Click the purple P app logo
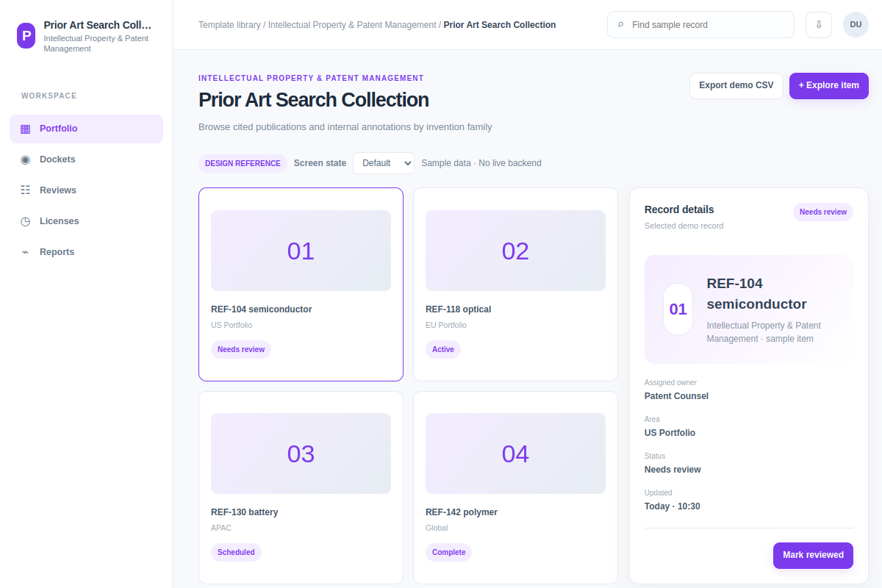 [x=26, y=35]
